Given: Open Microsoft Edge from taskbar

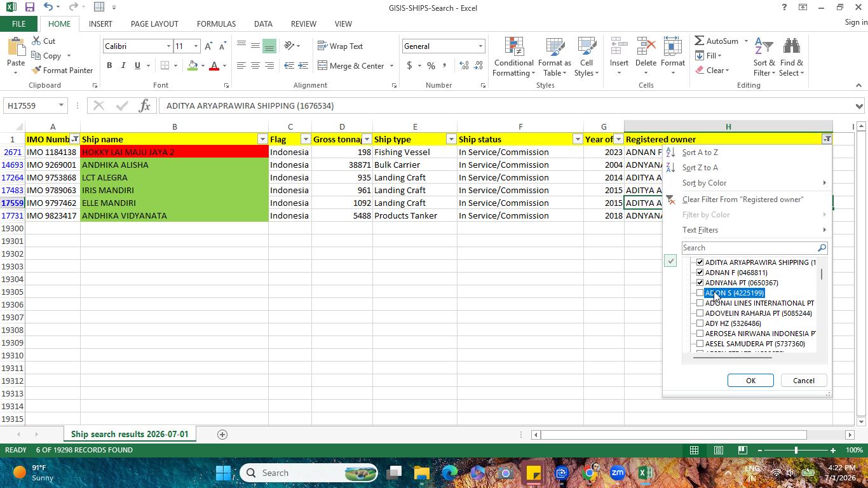Looking at the screenshot, I should (450, 473).
